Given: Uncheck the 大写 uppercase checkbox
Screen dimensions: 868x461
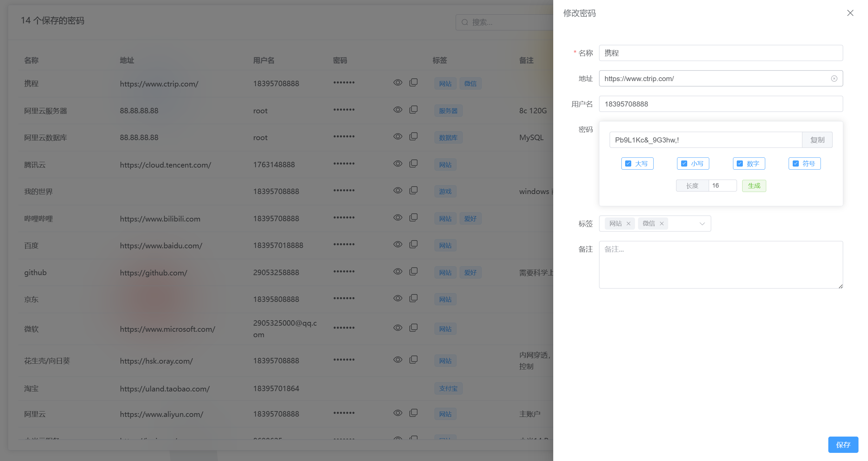Looking at the screenshot, I should pyautogui.click(x=628, y=164).
